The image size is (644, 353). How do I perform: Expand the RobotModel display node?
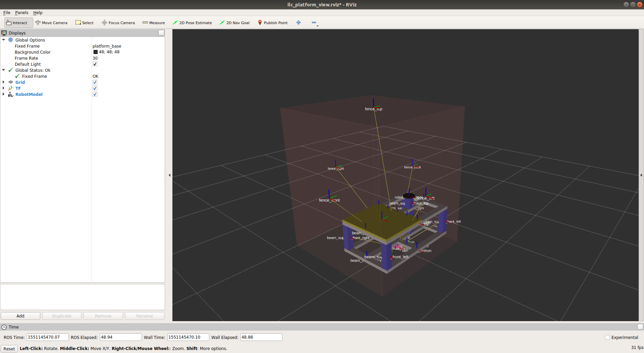point(4,94)
